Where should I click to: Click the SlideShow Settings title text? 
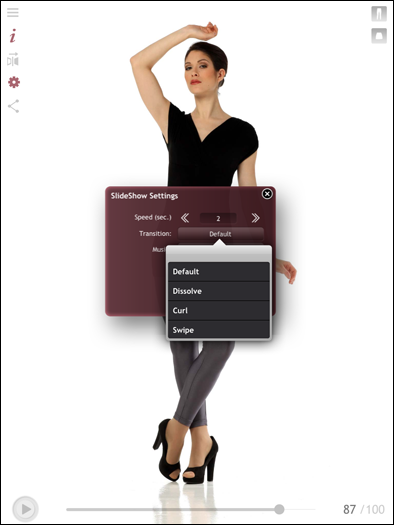tap(144, 196)
